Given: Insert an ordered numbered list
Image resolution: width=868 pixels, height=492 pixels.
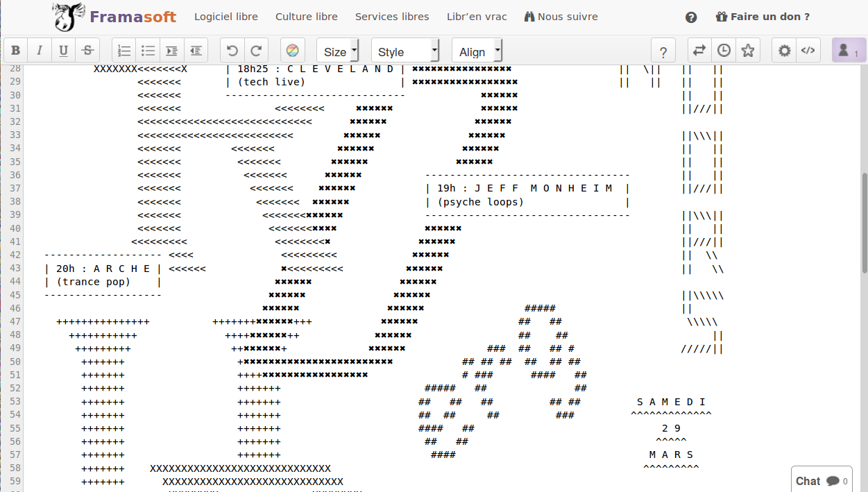Looking at the screenshot, I should (124, 51).
